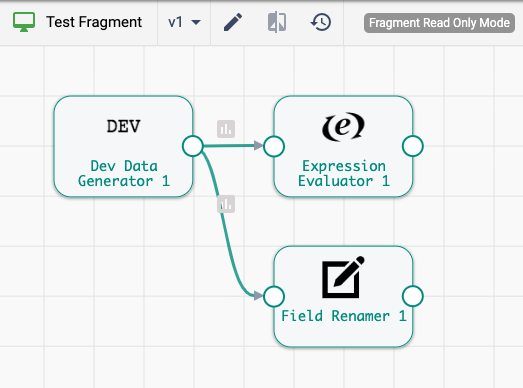Click the Expression Evaluator 1 label
523x388 pixels.
(344, 173)
